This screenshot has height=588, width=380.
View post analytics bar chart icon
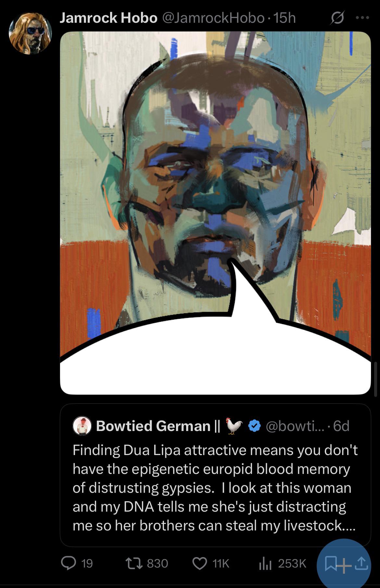(x=266, y=563)
